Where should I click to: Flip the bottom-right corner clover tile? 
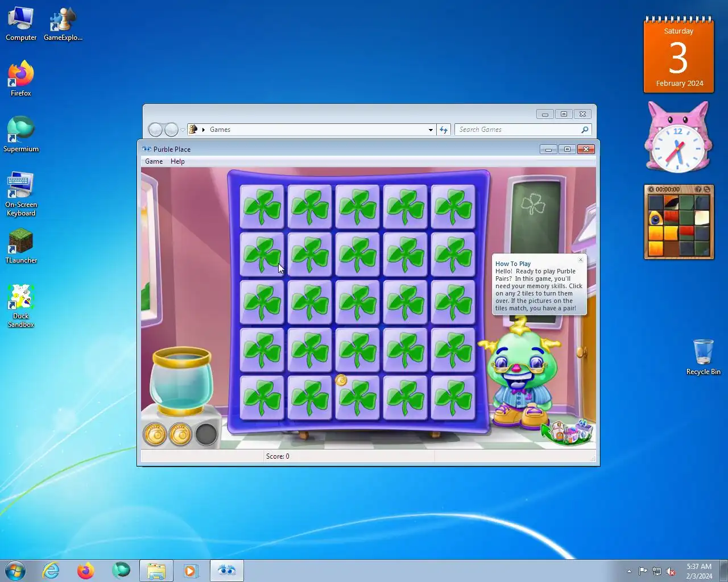click(x=453, y=398)
